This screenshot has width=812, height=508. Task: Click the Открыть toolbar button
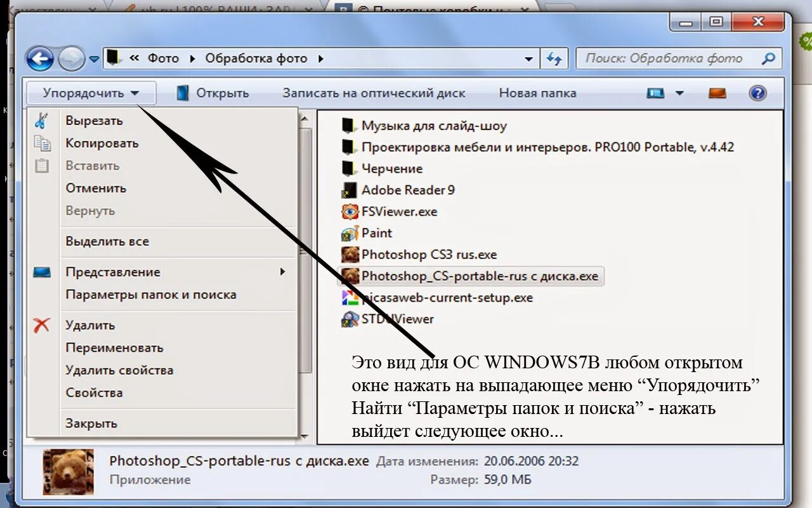[213, 93]
